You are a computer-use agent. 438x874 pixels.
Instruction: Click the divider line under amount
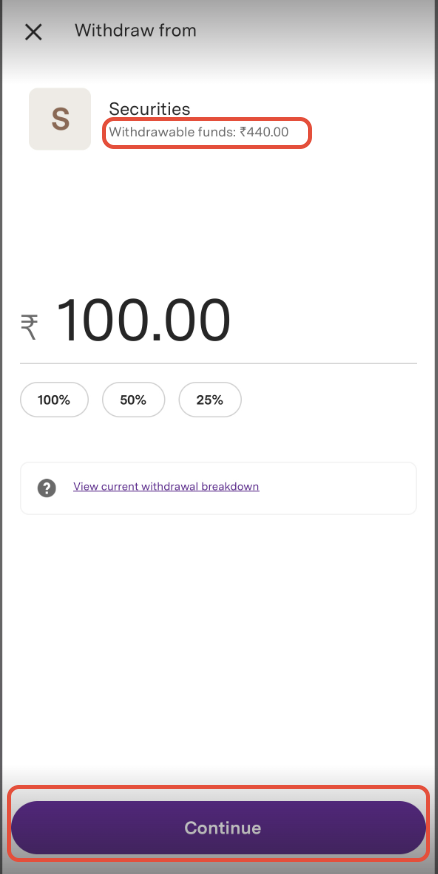[x=218, y=363]
